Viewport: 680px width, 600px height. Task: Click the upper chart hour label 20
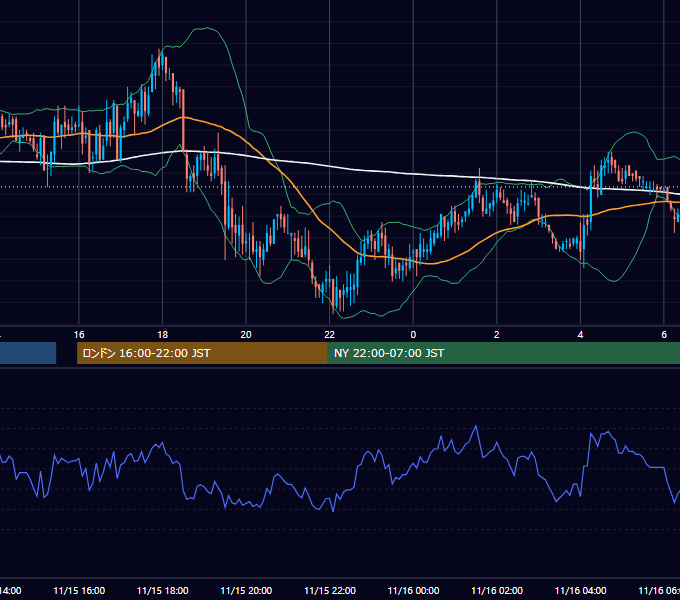coord(246,335)
